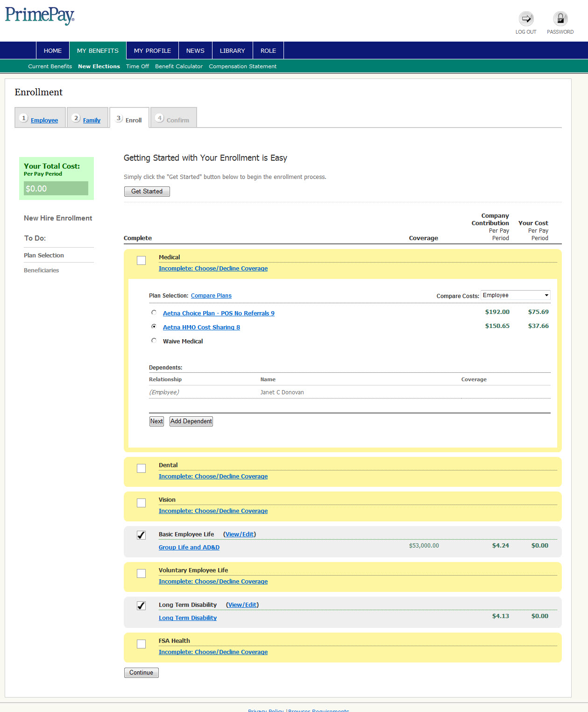Open the NEWS menu item
Viewport: 588px width, 712px height.
[x=195, y=50]
